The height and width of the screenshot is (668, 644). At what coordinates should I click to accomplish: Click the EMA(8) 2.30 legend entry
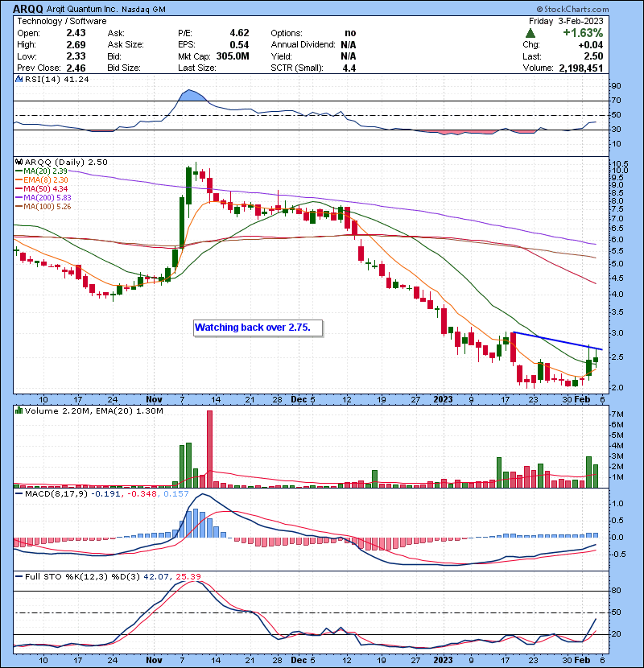(x=42, y=179)
